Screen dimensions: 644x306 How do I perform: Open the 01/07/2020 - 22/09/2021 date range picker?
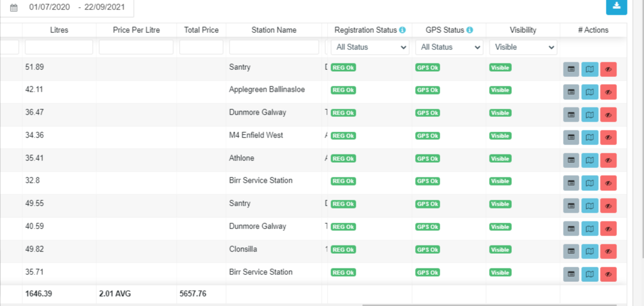76,8
